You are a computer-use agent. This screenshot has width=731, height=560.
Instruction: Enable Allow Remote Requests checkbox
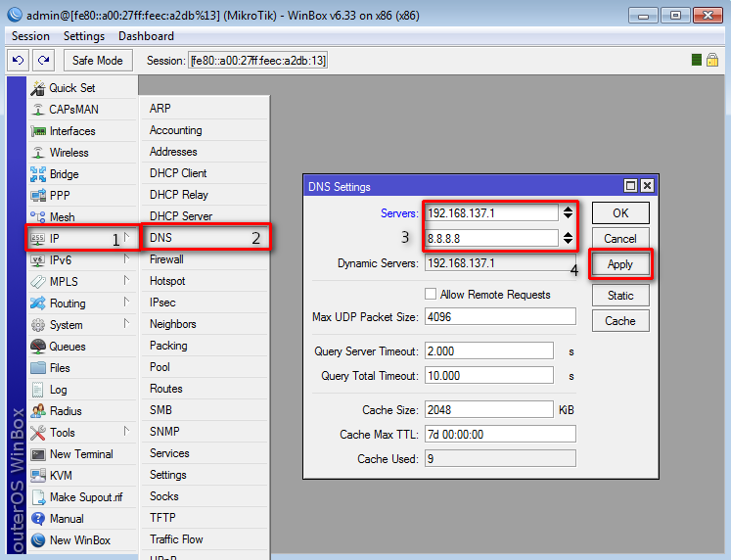(x=431, y=294)
